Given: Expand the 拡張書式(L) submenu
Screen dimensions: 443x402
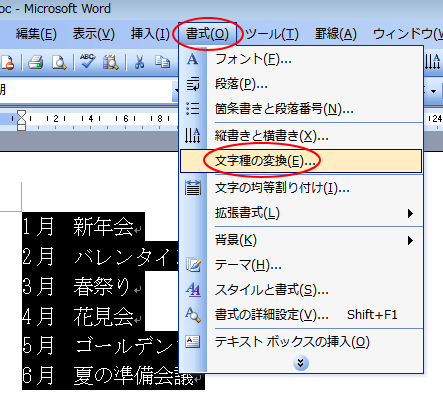Looking at the screenshot, I should tap(301, 213).
